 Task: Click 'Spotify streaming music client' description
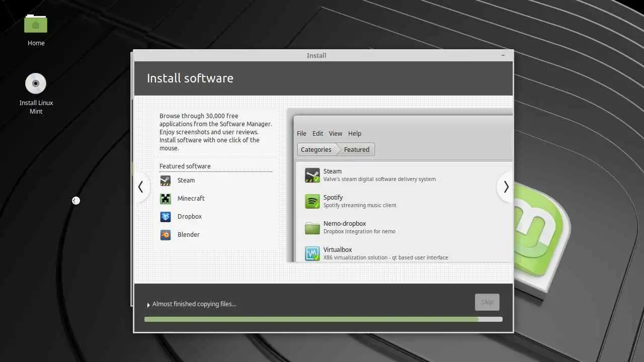[360, 206]
